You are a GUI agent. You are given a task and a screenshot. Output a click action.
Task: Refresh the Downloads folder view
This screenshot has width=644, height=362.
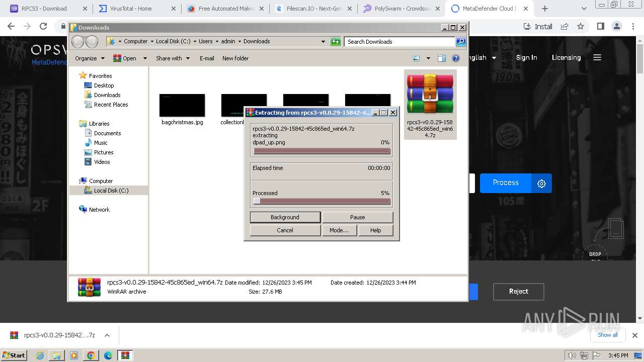(x=336, y=42)
